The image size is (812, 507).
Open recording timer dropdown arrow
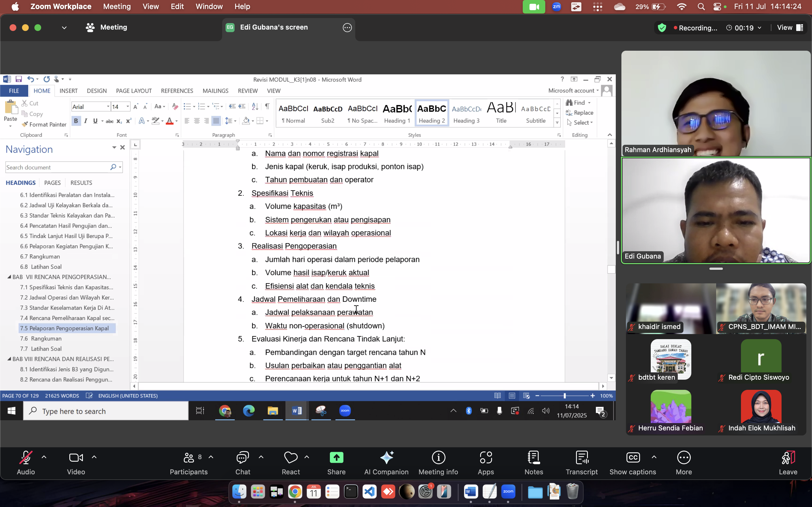760,28
